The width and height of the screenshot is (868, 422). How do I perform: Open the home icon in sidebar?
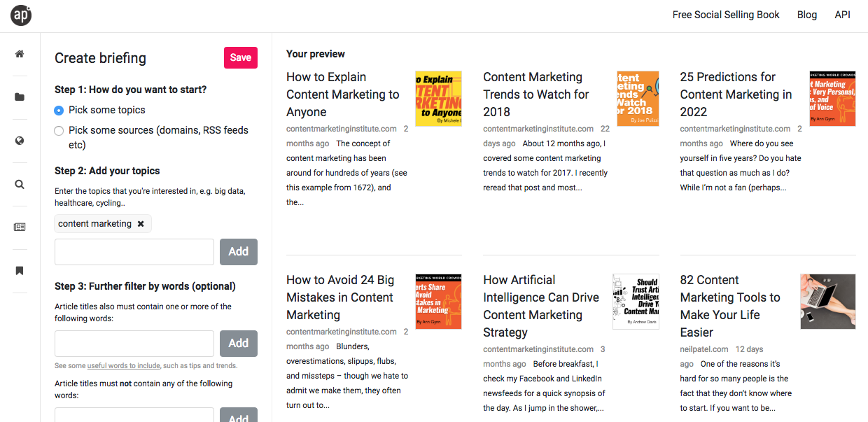coord(20,54)
